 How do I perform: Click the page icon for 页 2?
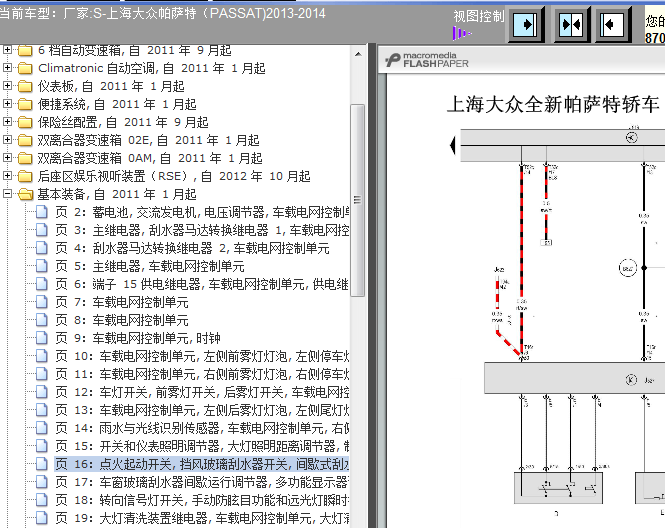(42, 212)
